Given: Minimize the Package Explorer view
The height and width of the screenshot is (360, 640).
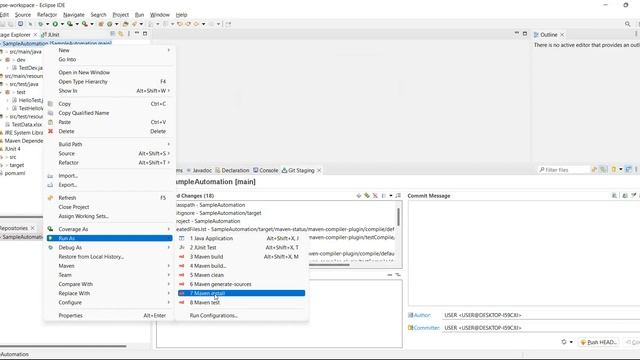Looking at the screenshot, I should tap(137, 33).
